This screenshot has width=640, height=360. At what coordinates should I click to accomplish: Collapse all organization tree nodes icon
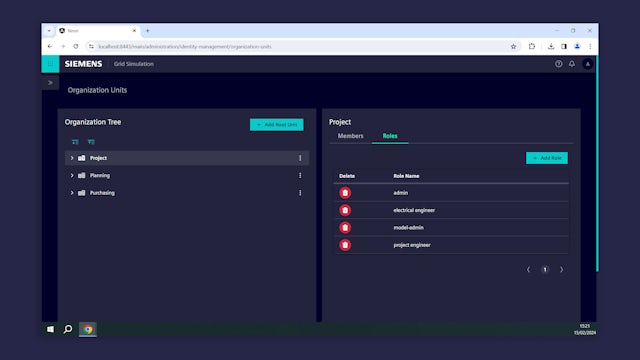click(91, 142)
